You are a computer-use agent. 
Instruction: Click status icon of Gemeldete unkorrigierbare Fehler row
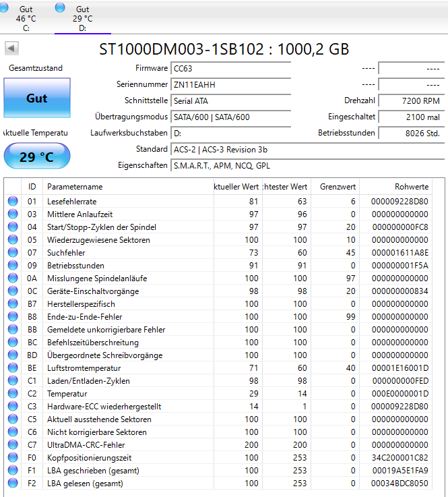tap(13, 329)
